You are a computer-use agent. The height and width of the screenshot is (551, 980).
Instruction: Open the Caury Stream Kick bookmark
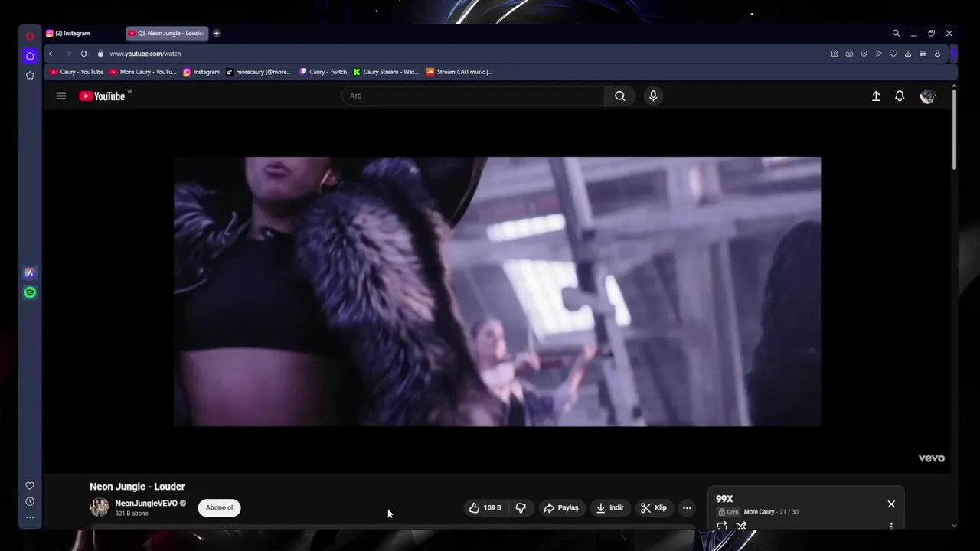point(386,72)
